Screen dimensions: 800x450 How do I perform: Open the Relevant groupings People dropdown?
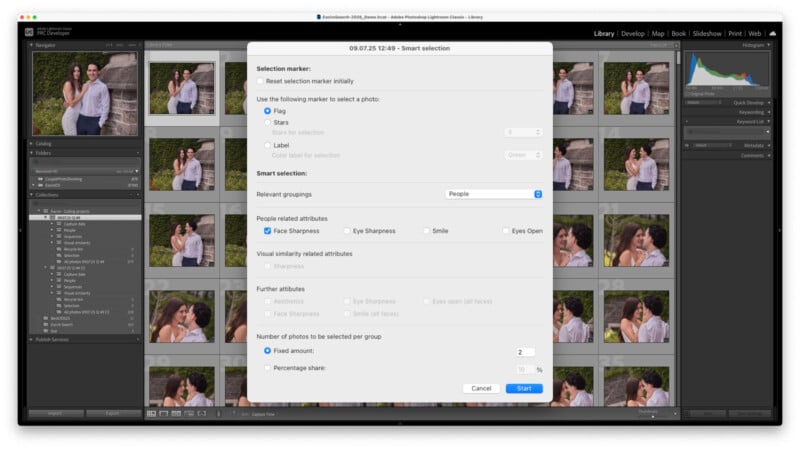tap(494, 194)
